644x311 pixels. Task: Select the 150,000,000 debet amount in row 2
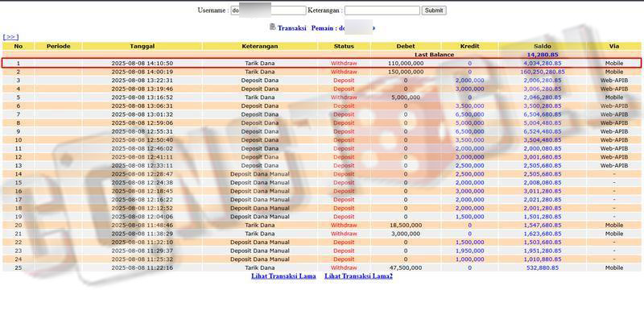tap(406, 72)
